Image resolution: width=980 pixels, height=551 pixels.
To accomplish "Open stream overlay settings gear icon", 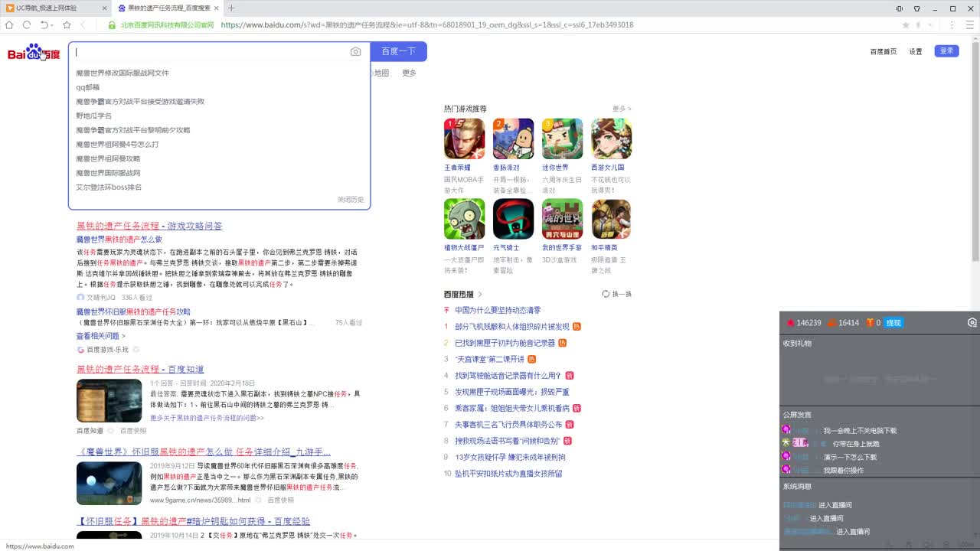I will pos(972,323).
